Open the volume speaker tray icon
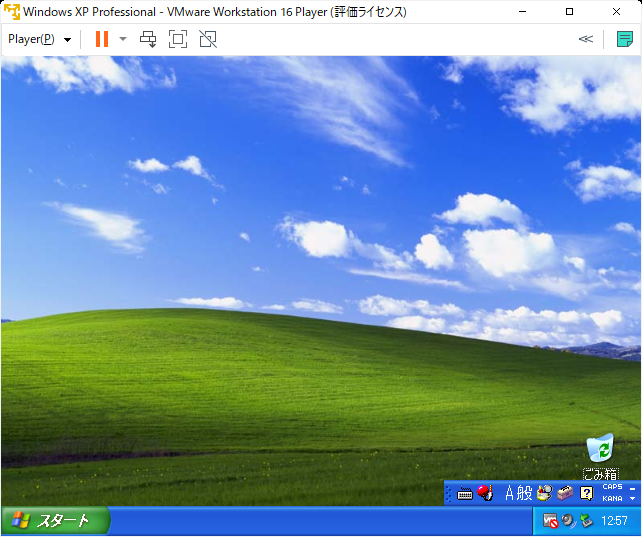The height and width of the screenshot is (537, 642). pos(569,521)
